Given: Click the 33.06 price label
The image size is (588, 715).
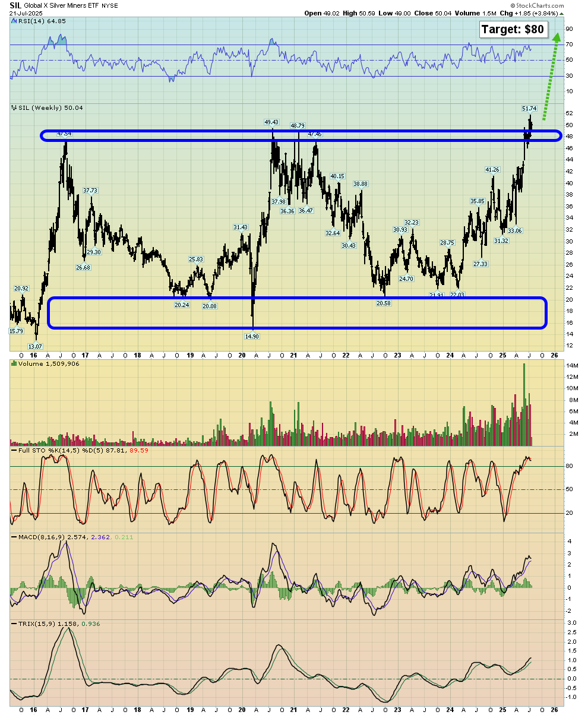Looking at the screenshot, I should (x=514, y=230).
